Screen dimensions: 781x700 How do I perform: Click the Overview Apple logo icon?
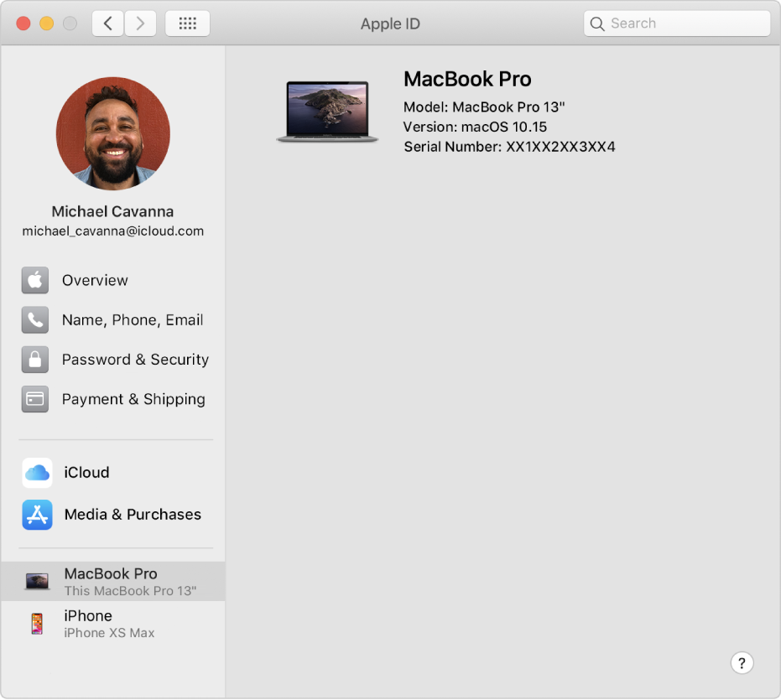click(x=35, y=280)
